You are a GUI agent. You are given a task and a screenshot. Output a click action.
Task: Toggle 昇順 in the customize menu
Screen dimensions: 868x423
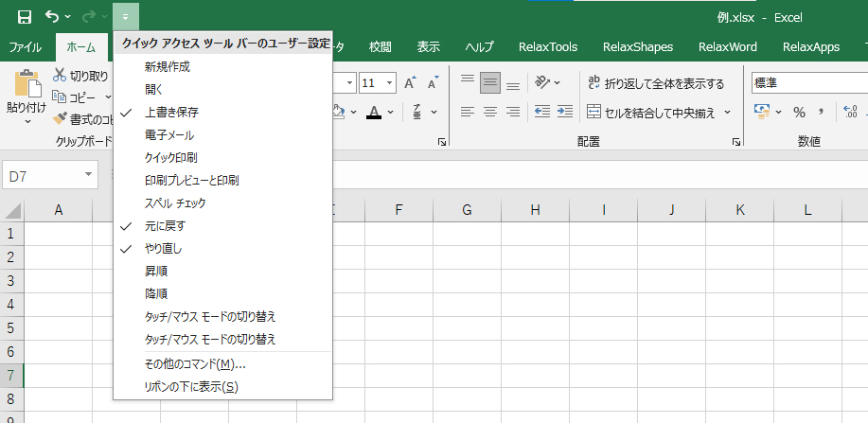click(x=222, y=272)
